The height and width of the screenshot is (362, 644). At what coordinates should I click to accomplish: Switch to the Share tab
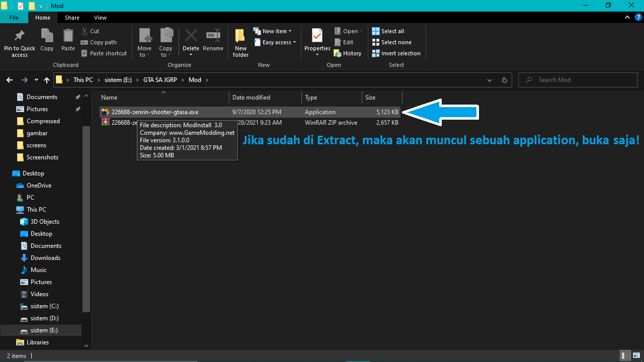[72, 18]
